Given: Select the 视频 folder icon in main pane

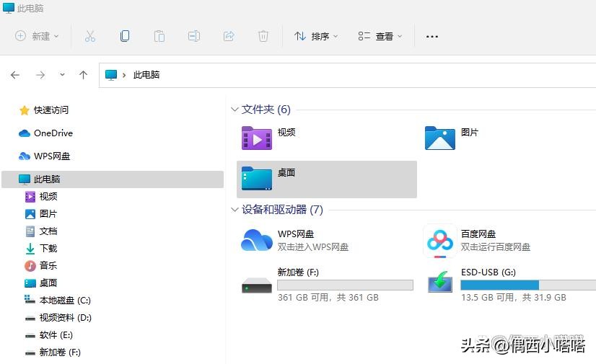Looking at the screenshot, I should pyautogui.click(x=257, y=138).
